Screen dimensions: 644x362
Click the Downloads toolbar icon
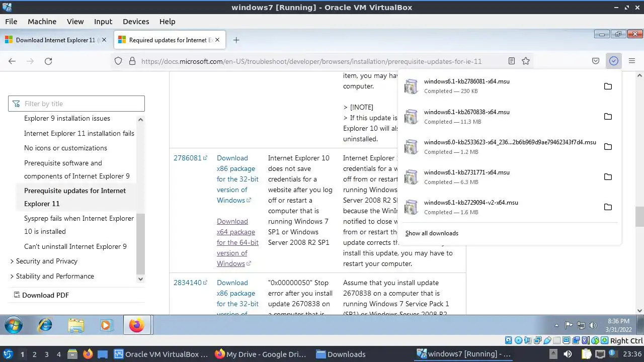coord(614,61)
